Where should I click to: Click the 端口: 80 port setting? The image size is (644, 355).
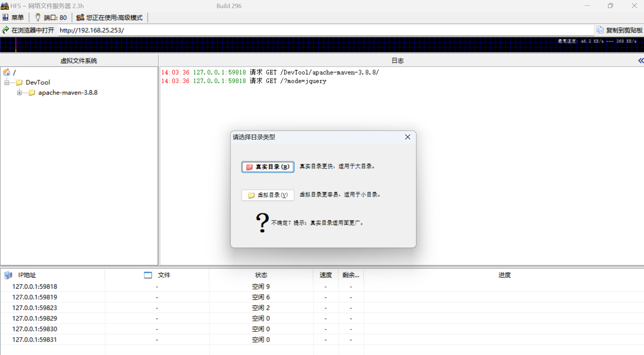tap(51, 18)
